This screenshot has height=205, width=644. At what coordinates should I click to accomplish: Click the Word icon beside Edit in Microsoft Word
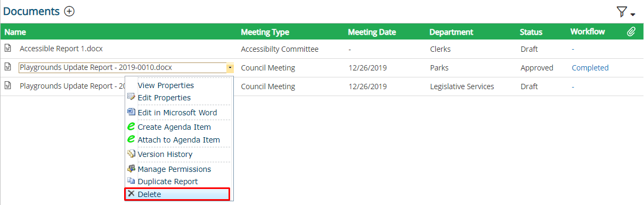(x=132, y=112)
